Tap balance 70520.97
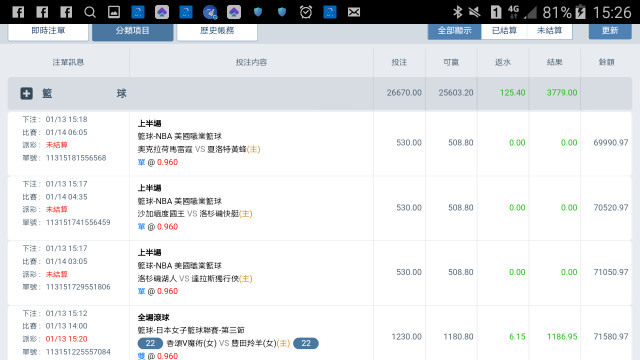 click(611, 207)
